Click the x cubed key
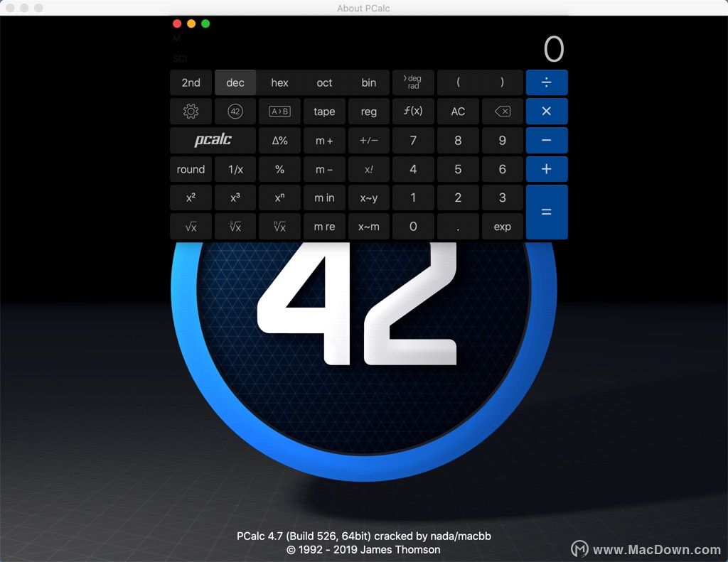Viewport: 728px width, 562px height. [x=235, y=198]
